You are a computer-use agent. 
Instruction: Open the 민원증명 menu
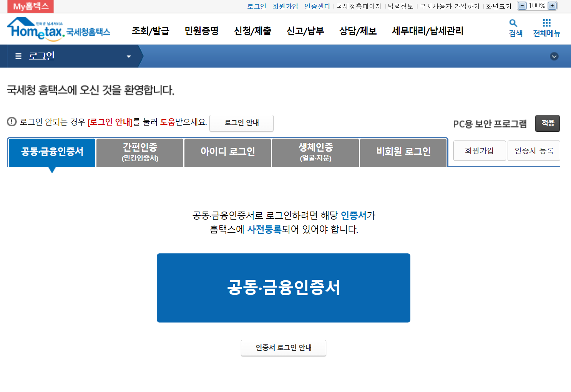point(202,31)
